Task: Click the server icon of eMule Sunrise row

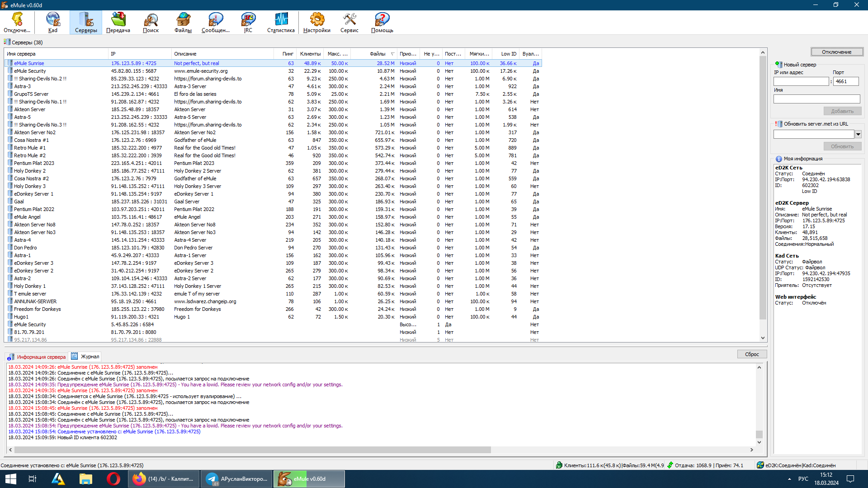Action: click(10, 63)
